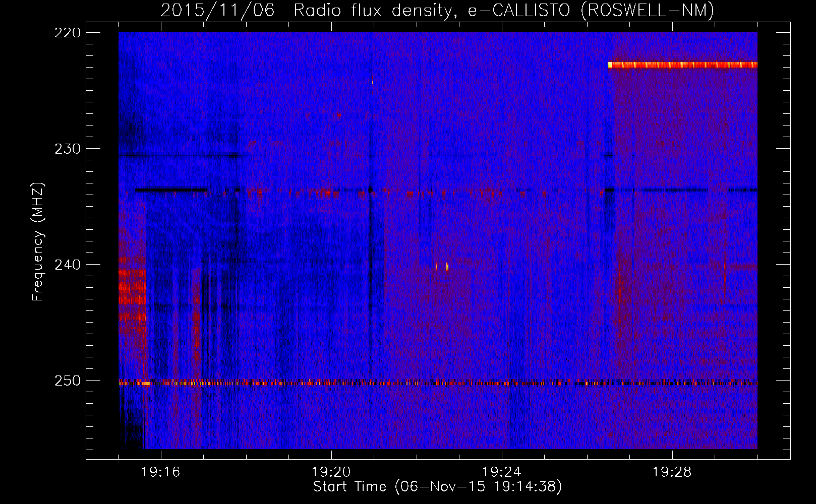The image size is (816, 504).
Task: Click the 19:16 time tick label
Action: tap(161, 472)
